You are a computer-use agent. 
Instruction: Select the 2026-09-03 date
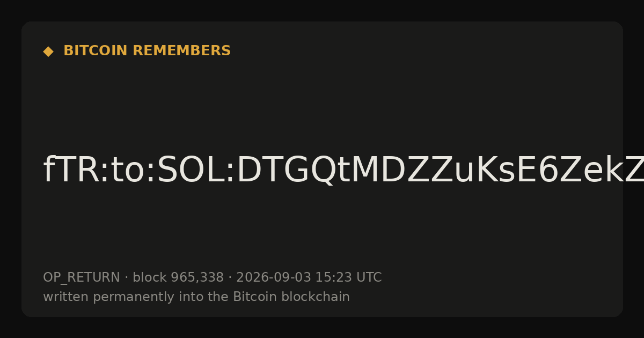pyautogui.click(x=274, y=277)
